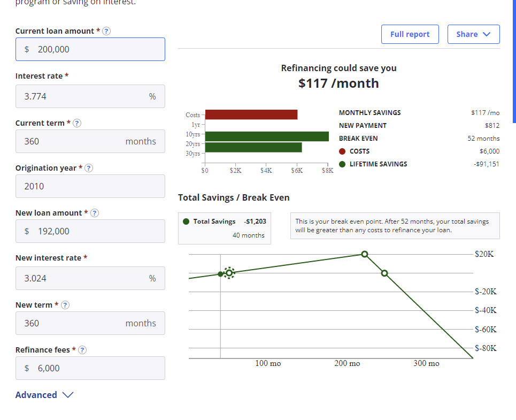This screenshot has height=420, width=516.
Task: Edit the Refinance fees 6,000 field
Action: point(90,368)
